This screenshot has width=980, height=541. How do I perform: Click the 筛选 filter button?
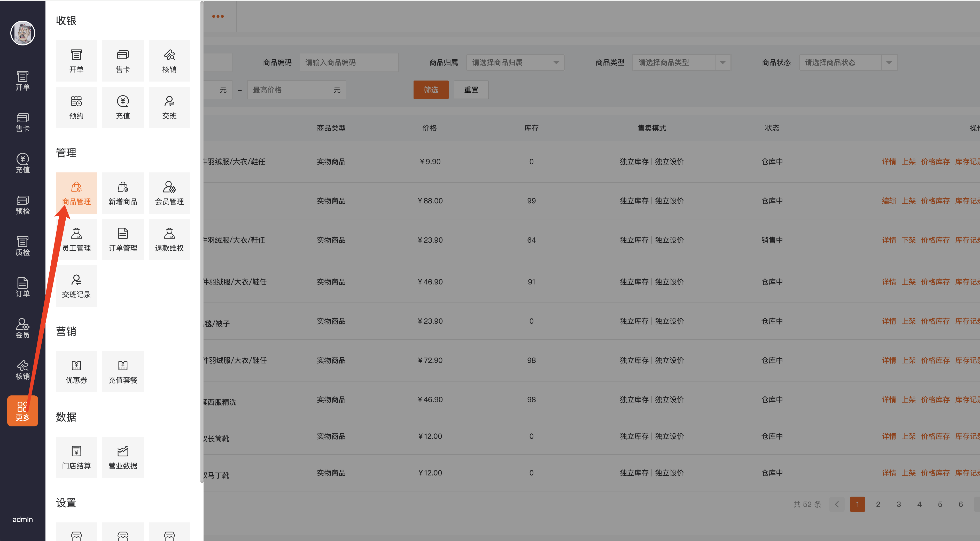tap(431, 90)
